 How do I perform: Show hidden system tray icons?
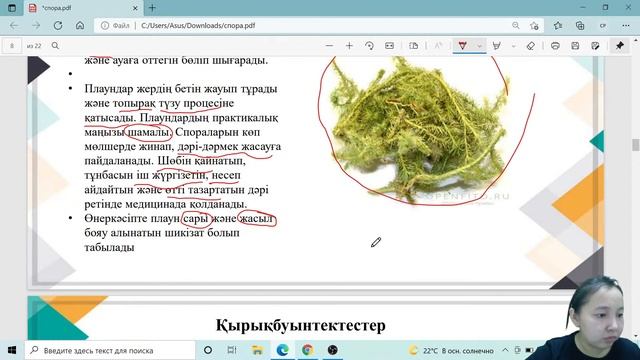[x=505, y=350]
